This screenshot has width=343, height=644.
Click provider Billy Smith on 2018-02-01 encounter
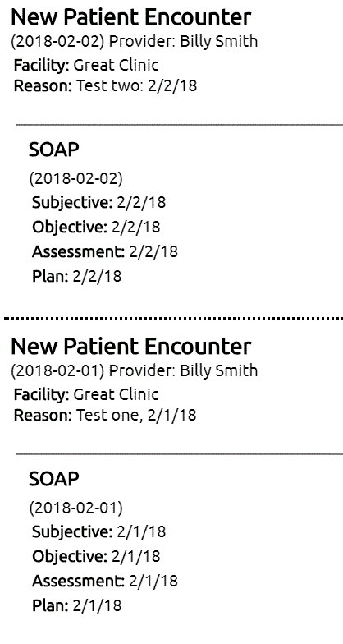(x=218, y=370)
